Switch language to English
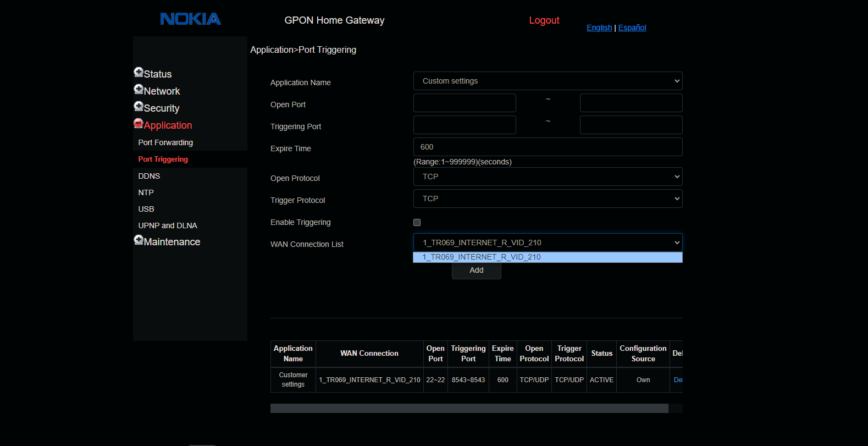 pos(599,27)
